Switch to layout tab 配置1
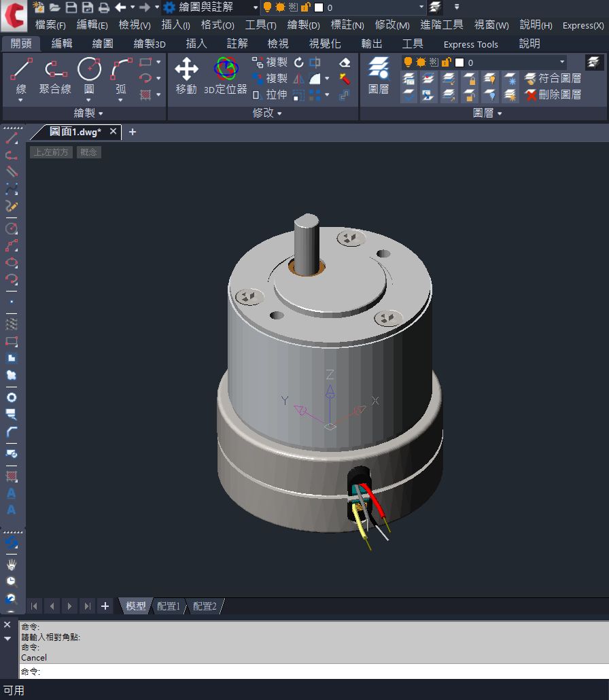 point(169,606)
